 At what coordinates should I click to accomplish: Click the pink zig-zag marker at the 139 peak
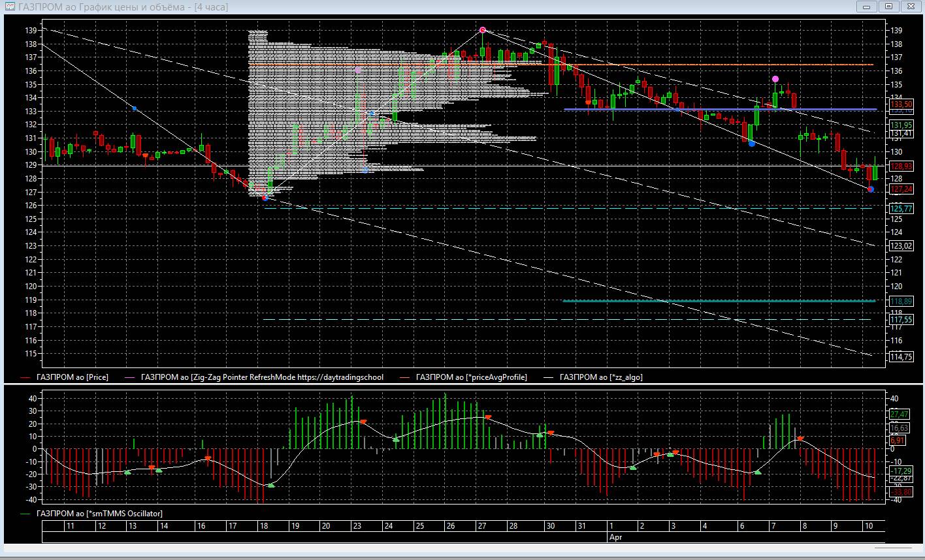pos(483,30)
